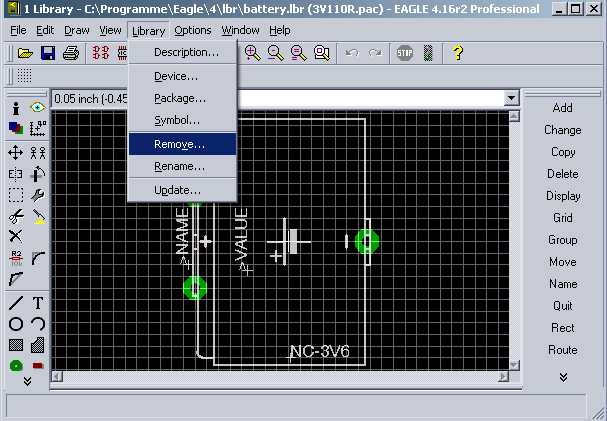Click the Route command text button

pos(562,350)
